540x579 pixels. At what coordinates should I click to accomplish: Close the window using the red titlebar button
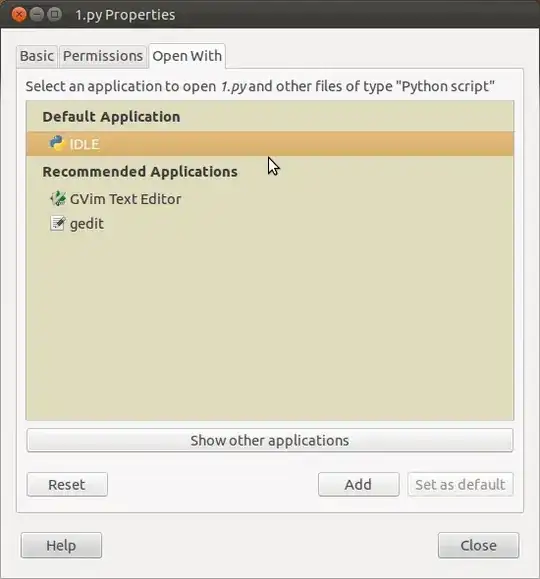coord(19,15)
